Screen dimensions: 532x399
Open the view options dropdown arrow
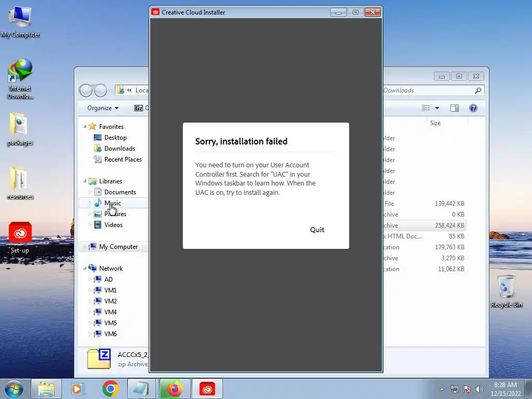(437, 108)
